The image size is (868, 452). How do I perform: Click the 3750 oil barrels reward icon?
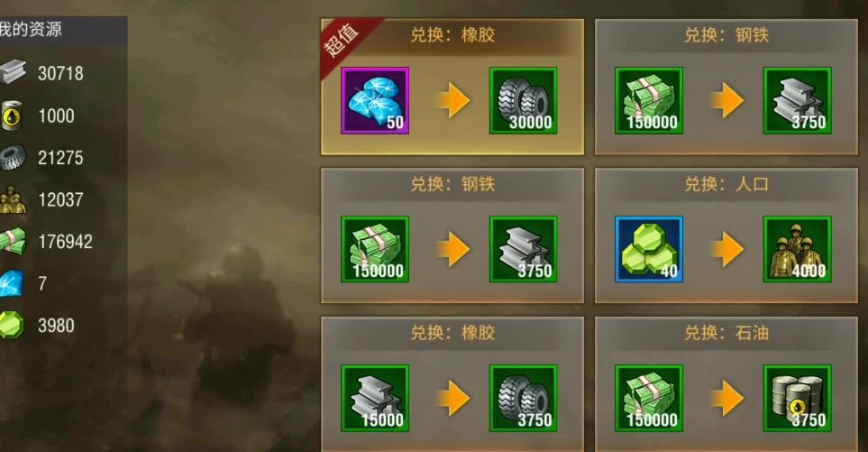click(797, 398)
